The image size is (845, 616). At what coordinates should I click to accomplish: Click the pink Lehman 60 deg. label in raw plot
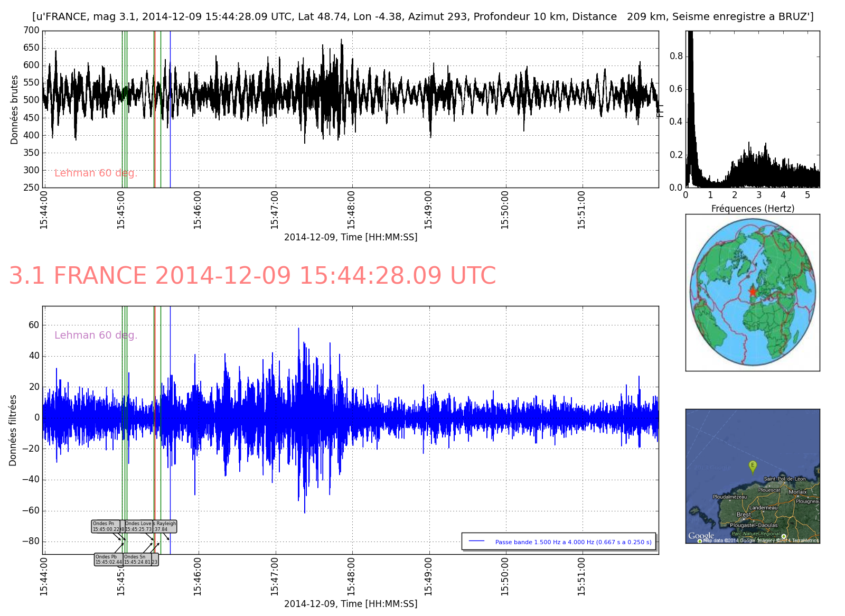(x=96, y=173)
